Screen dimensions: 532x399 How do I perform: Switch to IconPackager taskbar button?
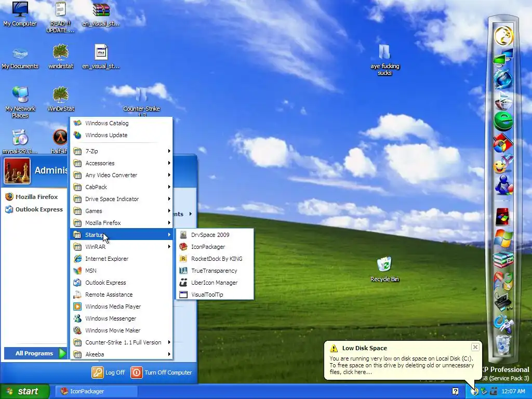tap(96, 392)
